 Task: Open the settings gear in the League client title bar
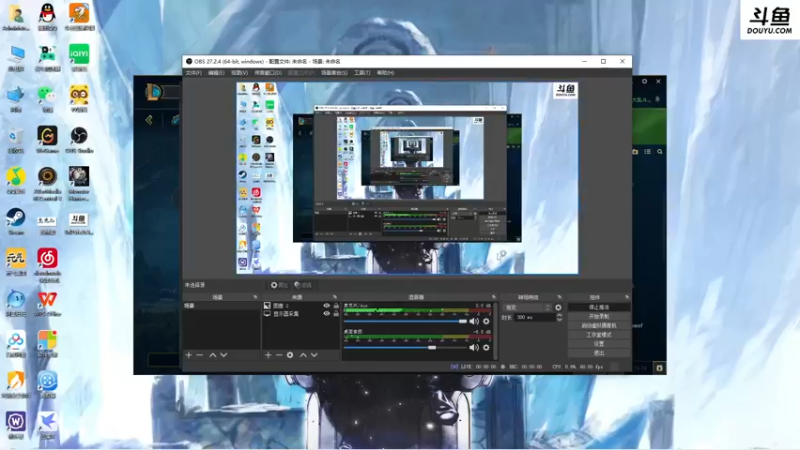[644, 81]
